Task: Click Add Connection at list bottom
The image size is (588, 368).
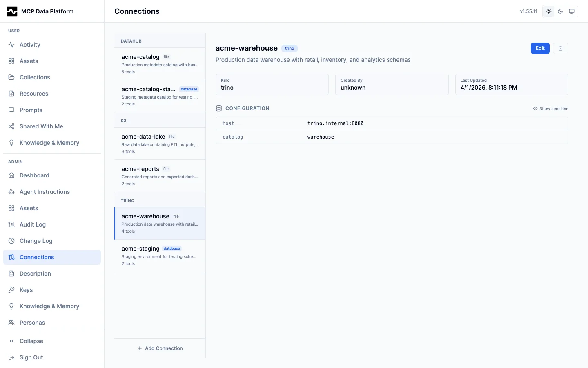Action: tap(160, 348)
